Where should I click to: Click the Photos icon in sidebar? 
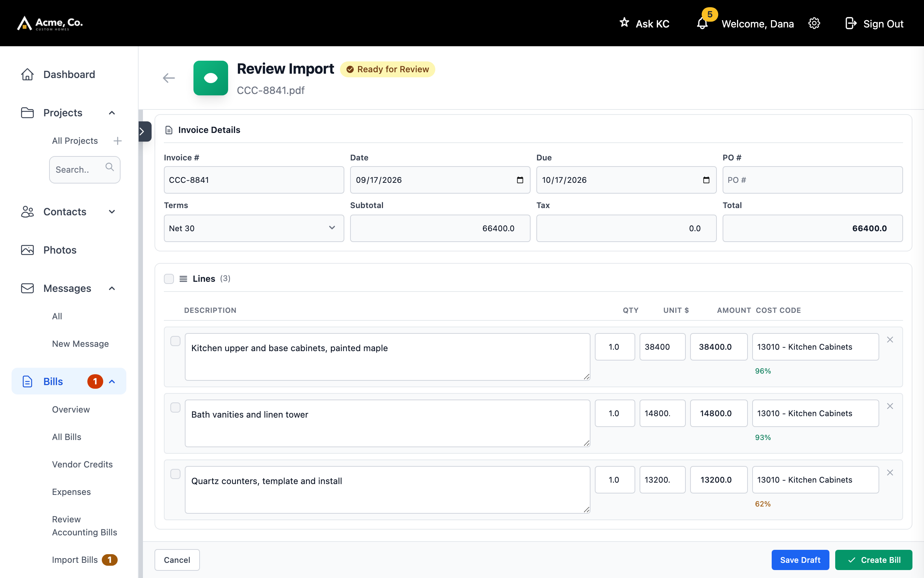coord(27,250)
